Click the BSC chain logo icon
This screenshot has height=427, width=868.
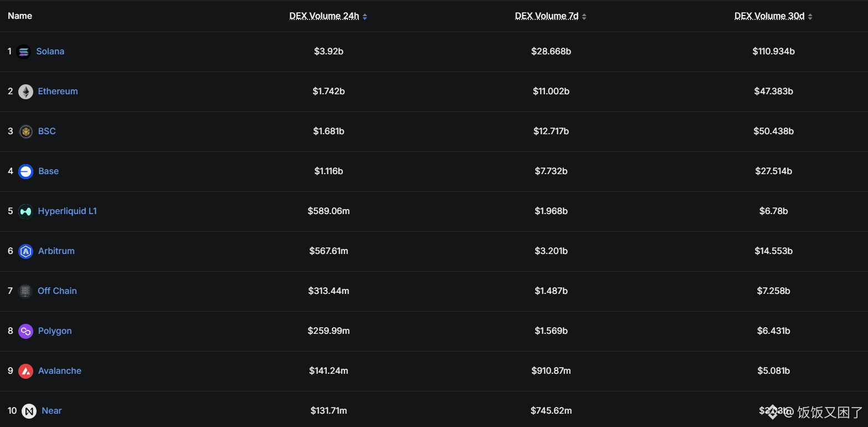[x=25, y=132]
